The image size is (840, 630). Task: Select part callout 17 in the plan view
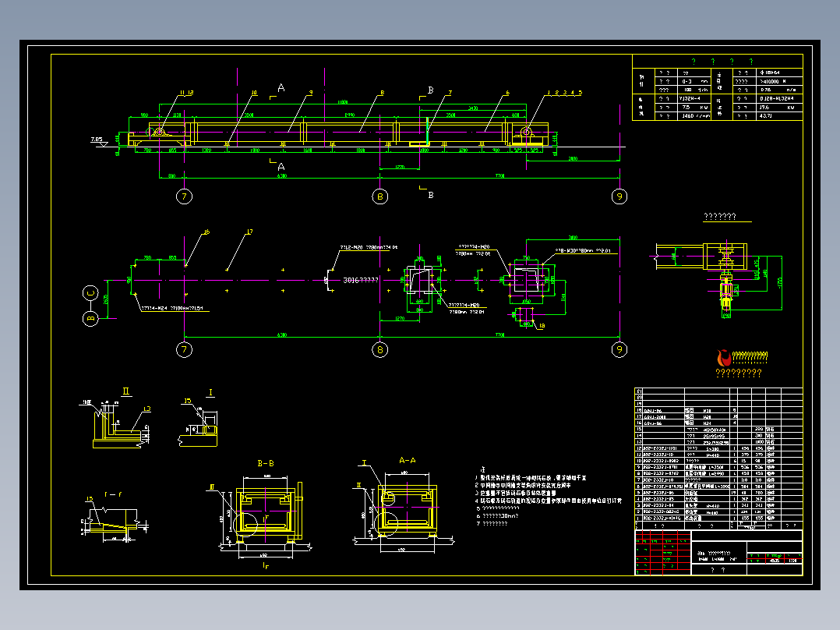coord(249,232)
